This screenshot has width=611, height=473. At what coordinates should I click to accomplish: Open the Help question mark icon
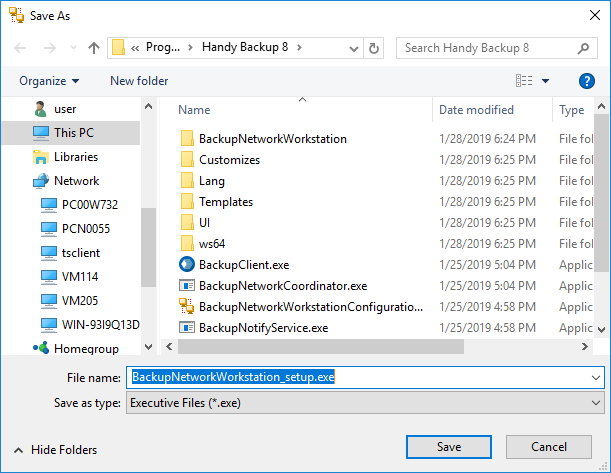(586, 81)
